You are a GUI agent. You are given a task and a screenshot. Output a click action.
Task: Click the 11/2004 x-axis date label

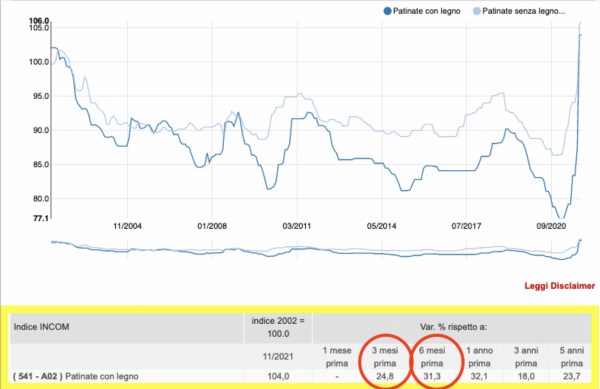[x=127, y=226]
